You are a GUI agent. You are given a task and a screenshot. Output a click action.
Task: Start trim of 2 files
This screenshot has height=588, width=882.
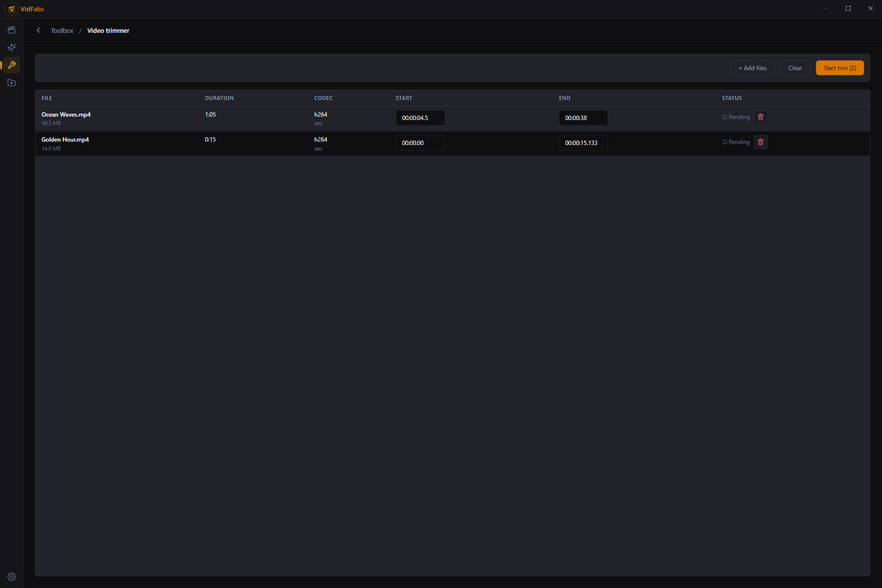tap(840, 68)
